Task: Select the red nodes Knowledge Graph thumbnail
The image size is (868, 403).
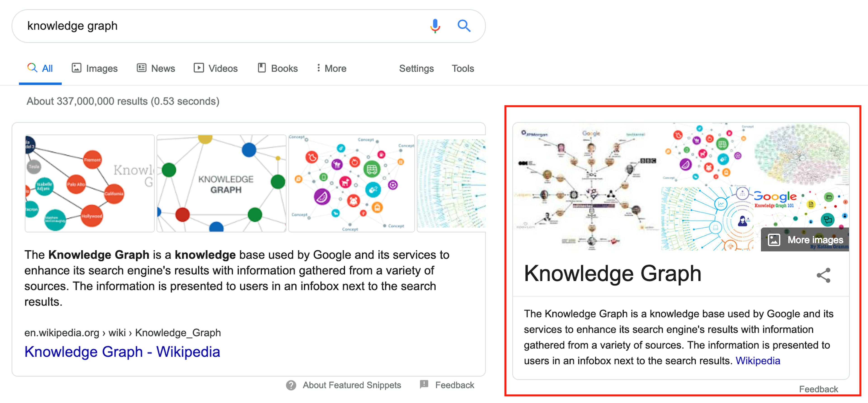Action: pyautogui.click(x=89, y=183)
